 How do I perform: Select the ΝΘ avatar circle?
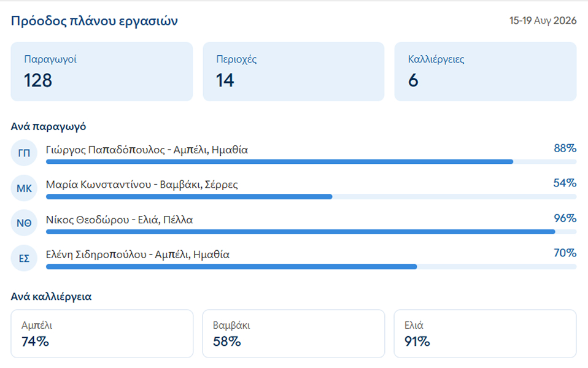click(x=24, y=223)
